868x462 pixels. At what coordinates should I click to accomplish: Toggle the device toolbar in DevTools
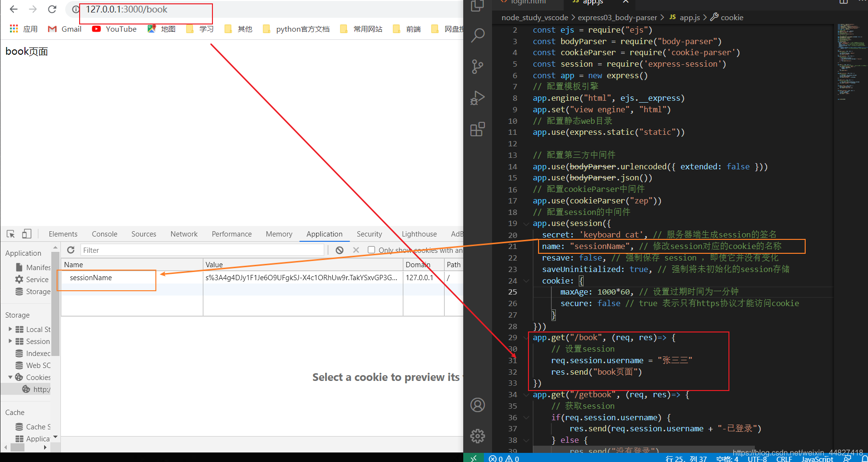27,234
